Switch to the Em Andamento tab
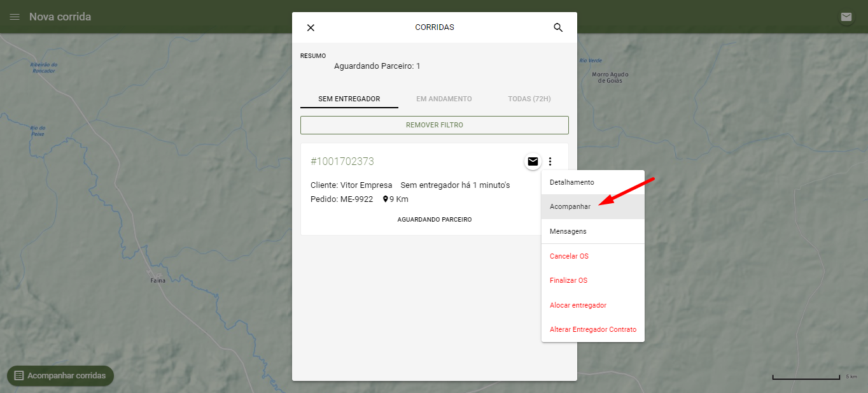Image resolution: width=868 pixels, height=393 pixels. point(444,99)
